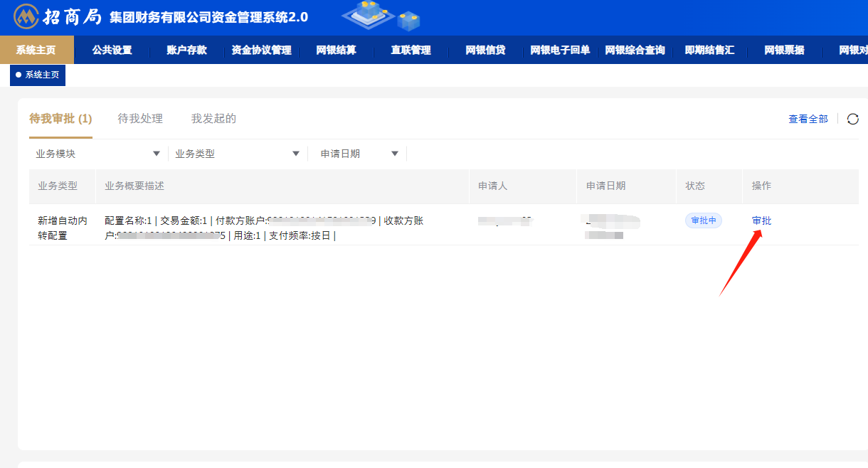Select the 待我审批 (1) tab

click(x=60, y=119)
